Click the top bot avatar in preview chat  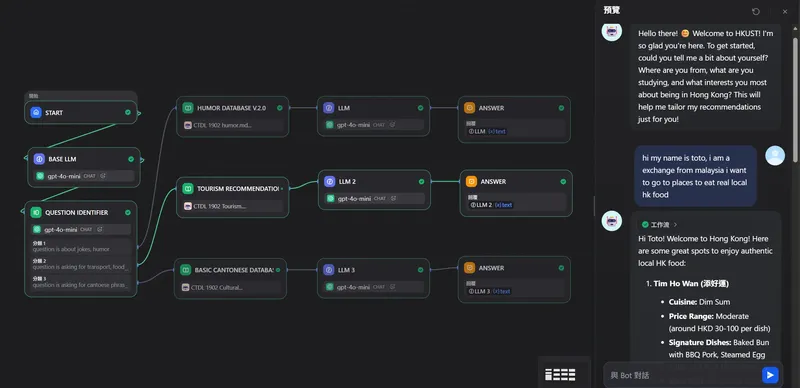(x=612, y=32)
